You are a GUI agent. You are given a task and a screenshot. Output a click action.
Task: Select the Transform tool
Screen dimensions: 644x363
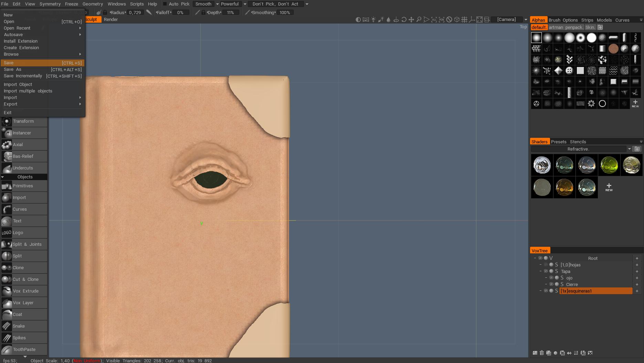pyautogui.click(x=24, y=121)
